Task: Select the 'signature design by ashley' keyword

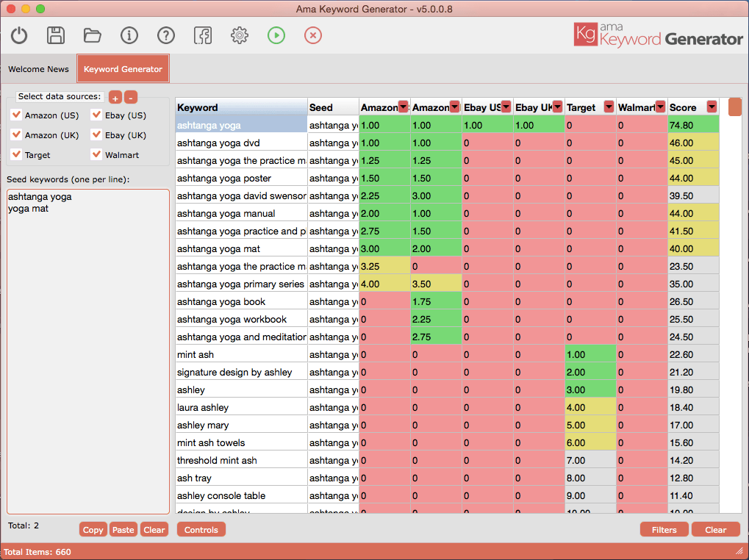Action: [x=241, y=373]
